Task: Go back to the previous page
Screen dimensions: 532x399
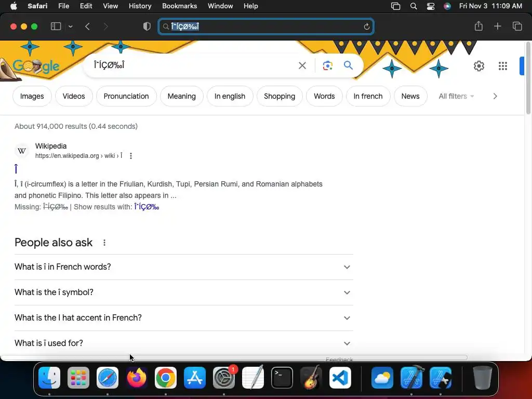Action: 87,26
